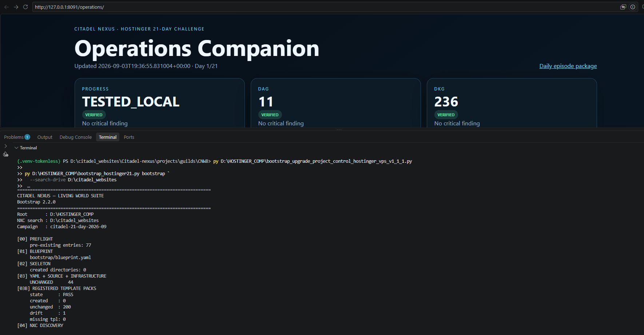This screenshot has height=335, width=644.
Task: Go back in the browser preview
Action: [x=7, y=7]
